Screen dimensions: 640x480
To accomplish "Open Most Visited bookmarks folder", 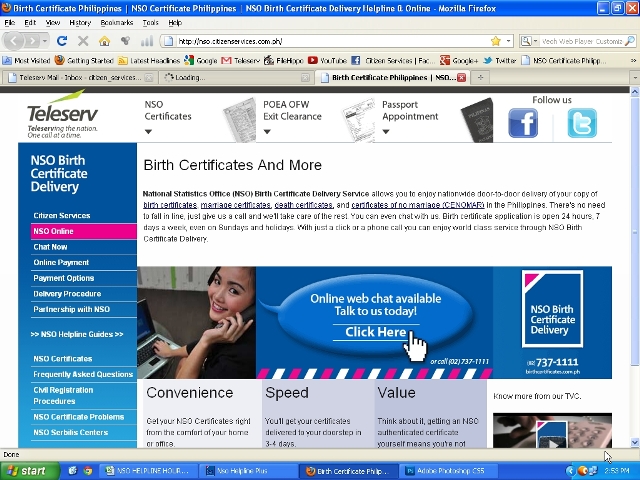I will click(26, 61).
